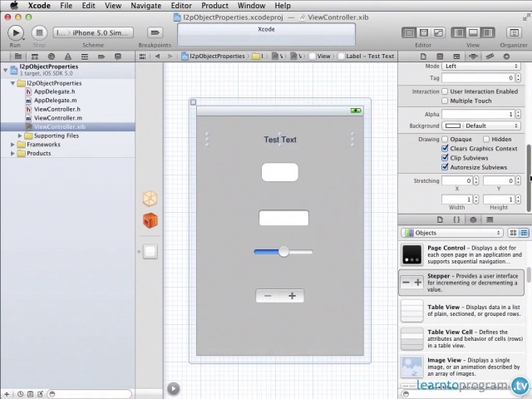Click the stepper minus button on canvas
Viewport: 532px width, 399px height.
(x=268, y=296)
